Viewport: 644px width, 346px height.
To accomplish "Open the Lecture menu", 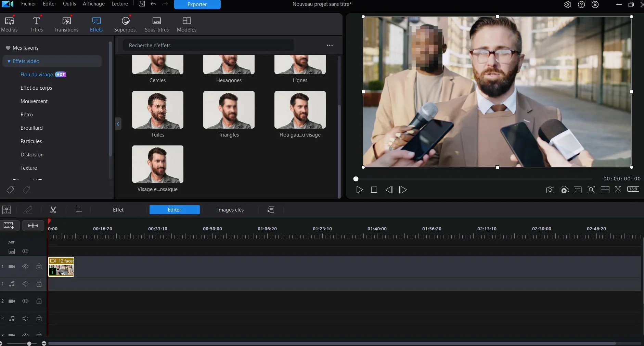I will click(x=120, y=4).
